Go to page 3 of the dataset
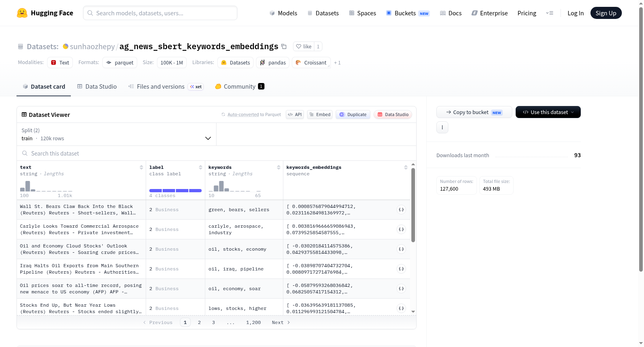Screen dimensions: 644x347 click(213, 322)
